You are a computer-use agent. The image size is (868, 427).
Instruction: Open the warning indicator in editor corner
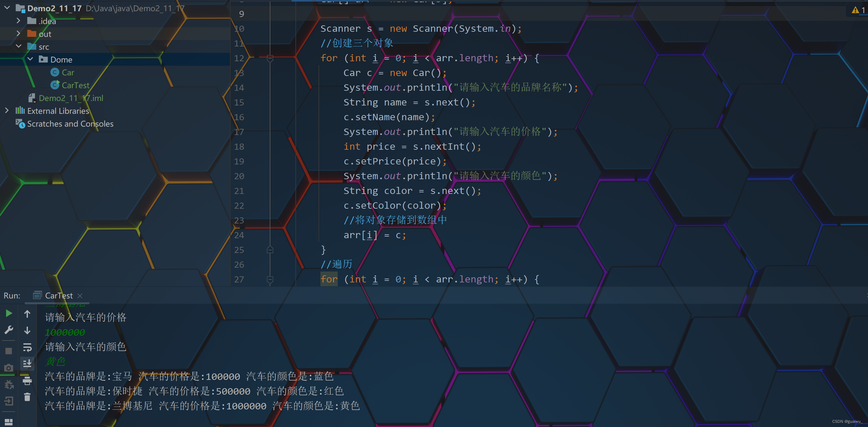click(x=858, y=11)
